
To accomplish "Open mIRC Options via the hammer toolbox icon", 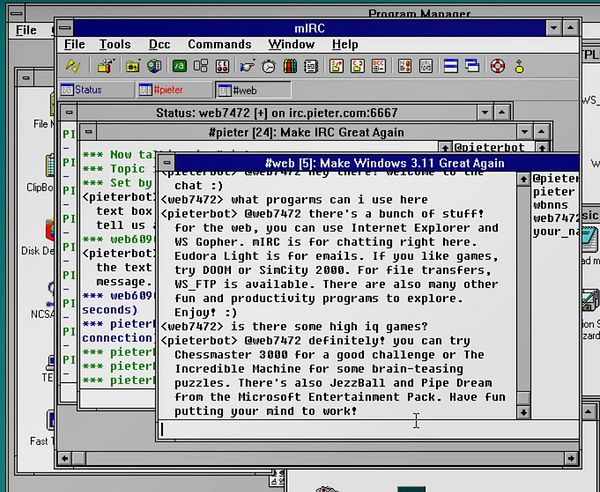I will coord(106,67).
